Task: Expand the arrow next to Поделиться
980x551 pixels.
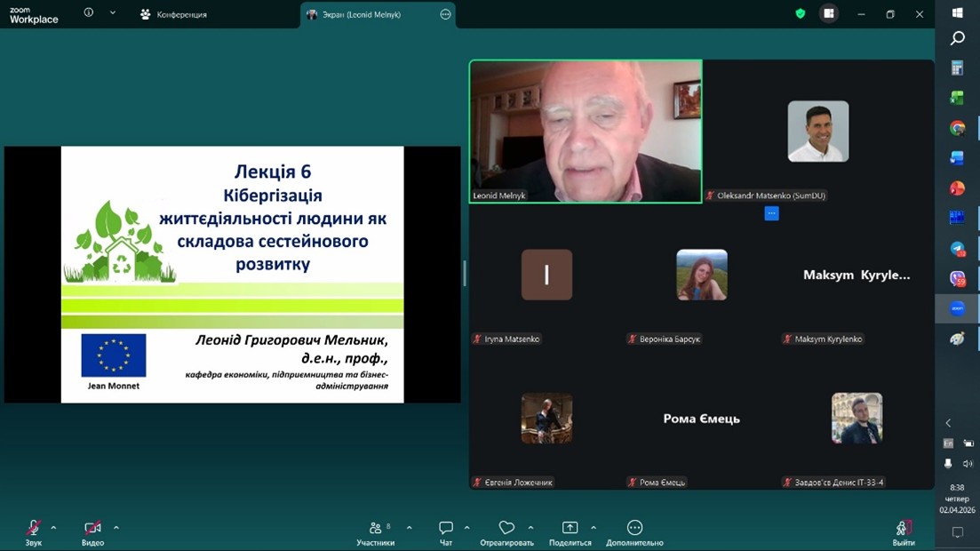Action: coord(594,528)
